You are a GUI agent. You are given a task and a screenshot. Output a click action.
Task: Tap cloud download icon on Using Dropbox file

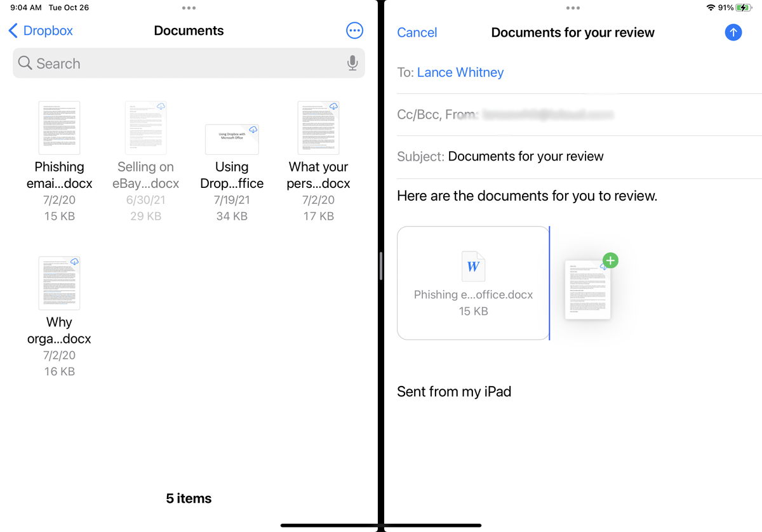coord(253,130)
